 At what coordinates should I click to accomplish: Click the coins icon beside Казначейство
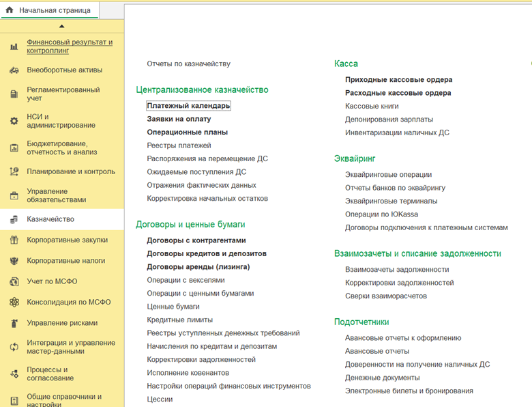click(x=14, y=219)
